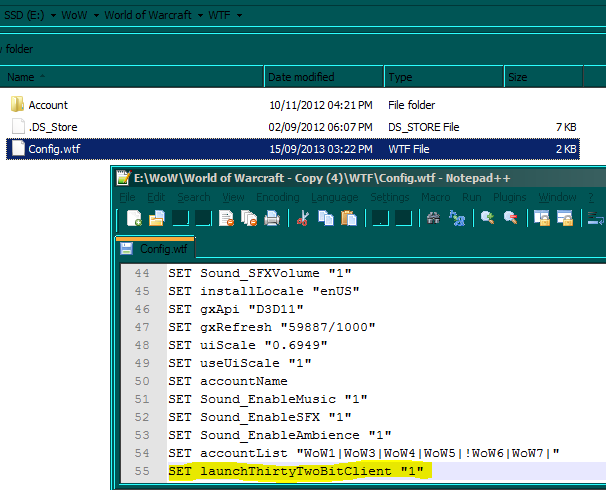
Task: Click the Print icon in Notepad++ toolbar
Action: click(272, 218)
